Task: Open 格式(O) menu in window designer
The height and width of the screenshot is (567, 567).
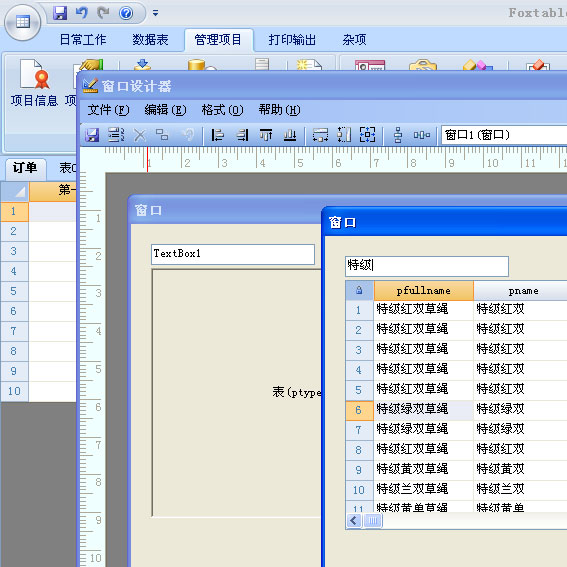Action: click(222, 110)
